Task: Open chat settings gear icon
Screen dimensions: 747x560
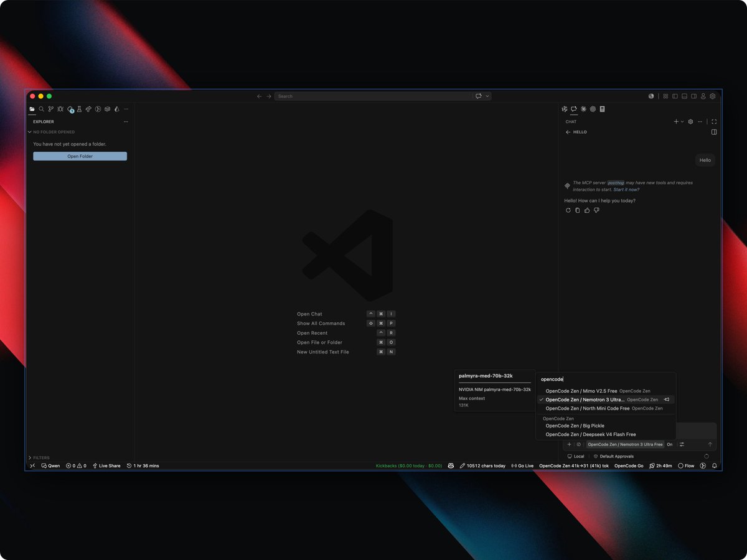Action: [690, 122]
